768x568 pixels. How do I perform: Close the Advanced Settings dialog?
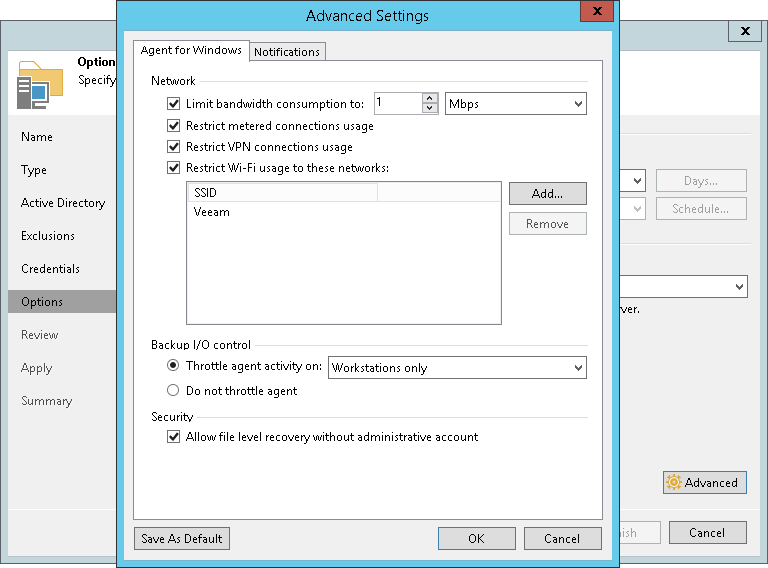click(x=597, y=13)
